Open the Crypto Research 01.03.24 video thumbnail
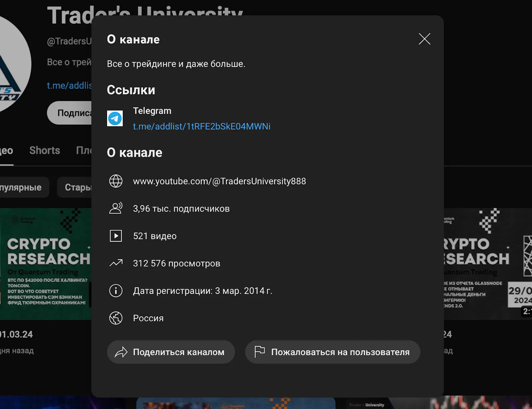Image resolution: width=532 pixels, height=409 pixels. point(46,264)
